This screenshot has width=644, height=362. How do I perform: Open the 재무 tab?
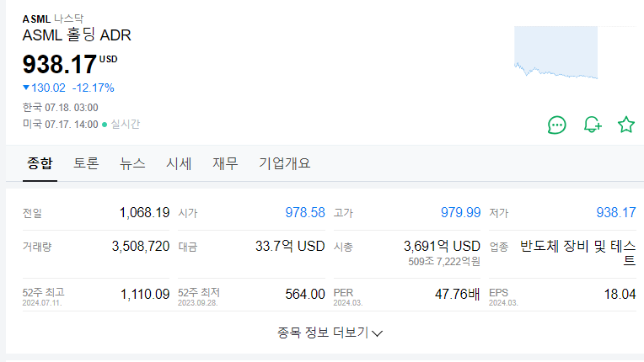point(225,163)
